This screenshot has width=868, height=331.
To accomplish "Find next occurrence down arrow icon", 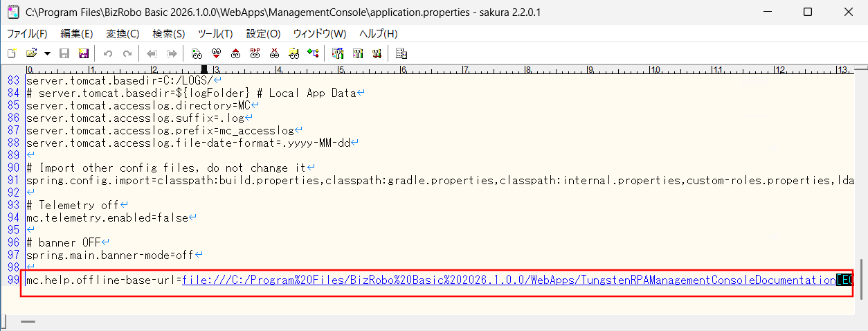I will 216,53.
